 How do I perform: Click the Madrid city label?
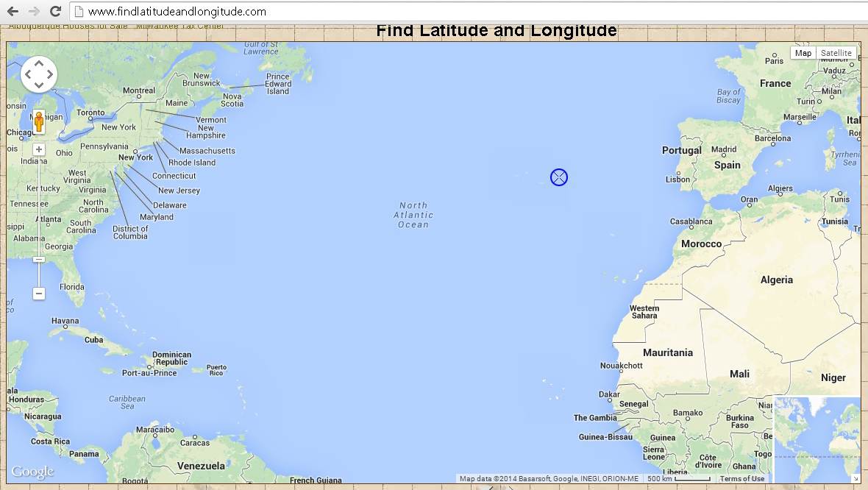pyautogui.click(x=724, y=149)
